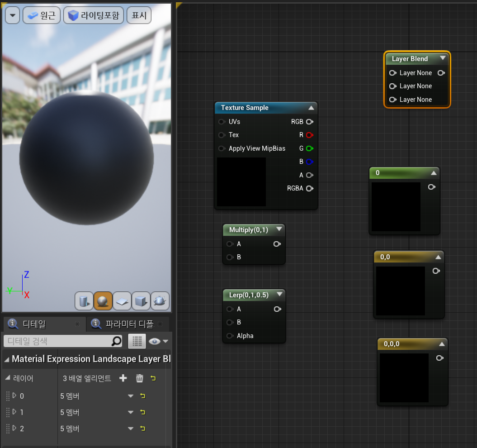Click first Layer None input pin
The height and width of the screenshot is (448, 477).
coord(393,73)
